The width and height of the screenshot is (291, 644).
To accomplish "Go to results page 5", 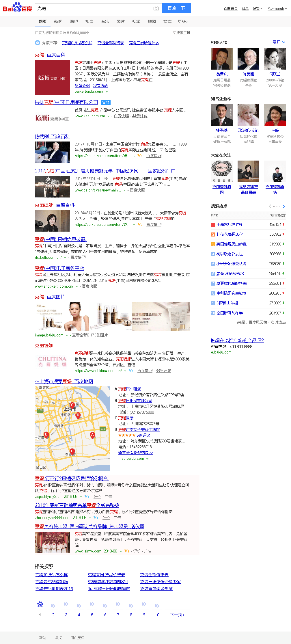I will [92, 615].
